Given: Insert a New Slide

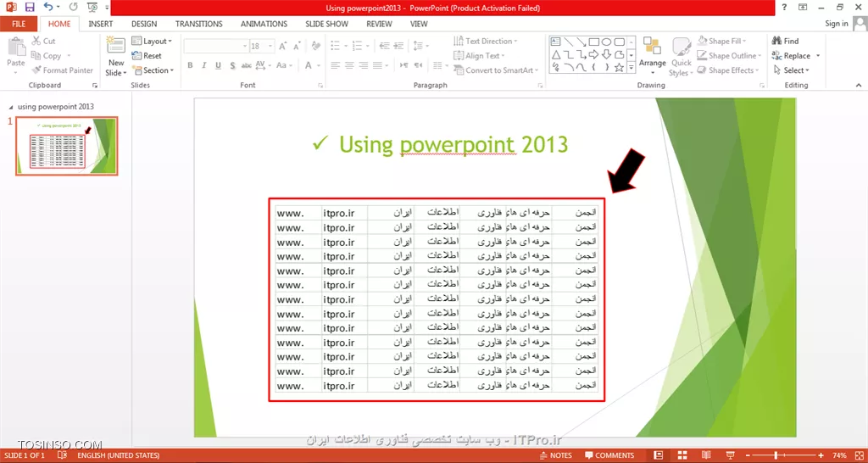Looking at the screenshot, I should (115, 57).
